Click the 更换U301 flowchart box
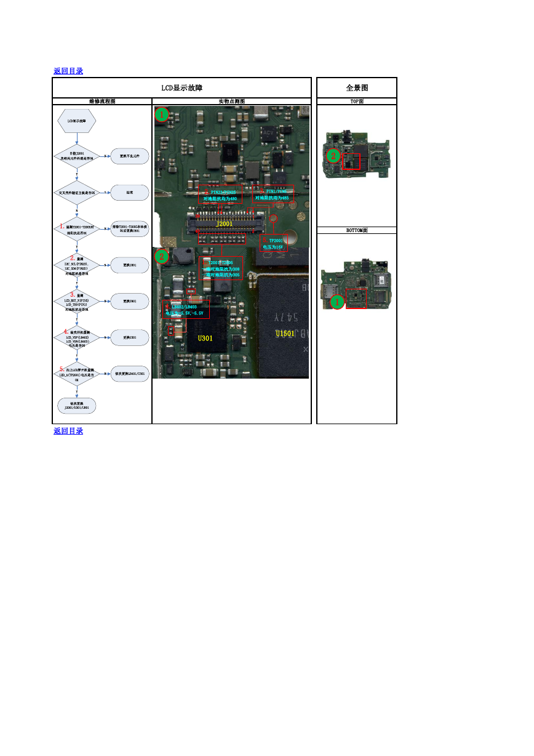The image size is (534, 756). coord(130,337)
